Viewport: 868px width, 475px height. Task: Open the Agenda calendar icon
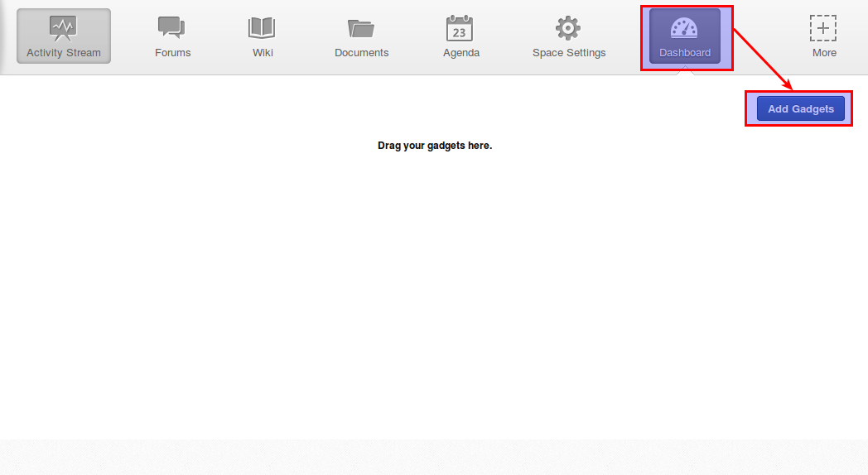[460, 28]
